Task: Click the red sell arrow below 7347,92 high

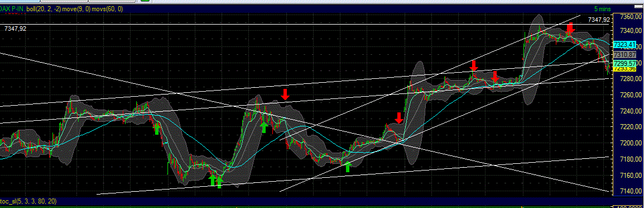Action: (570, 29)
